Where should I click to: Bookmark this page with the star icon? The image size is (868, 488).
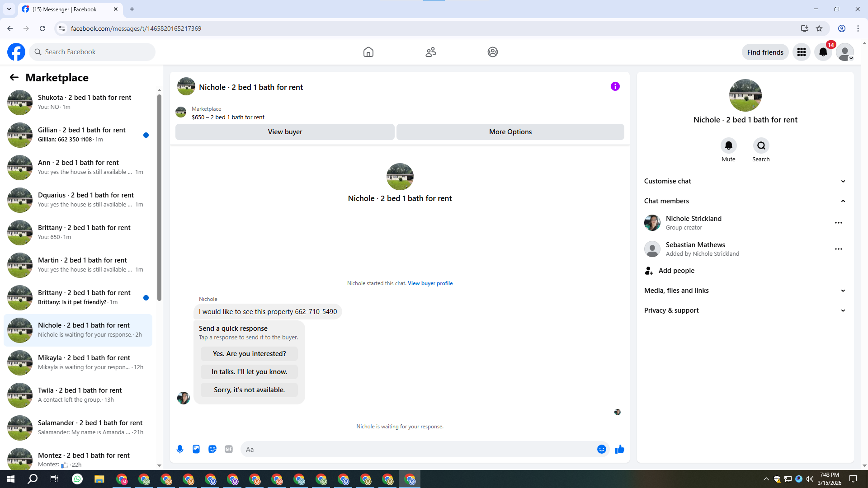pyautogui.click(x=819, y=28)
